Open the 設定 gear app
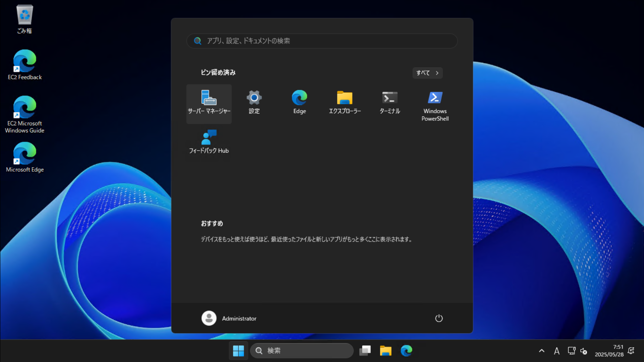Image resolution: width=644 pixels, height=362 pixels. pos(254,104)
